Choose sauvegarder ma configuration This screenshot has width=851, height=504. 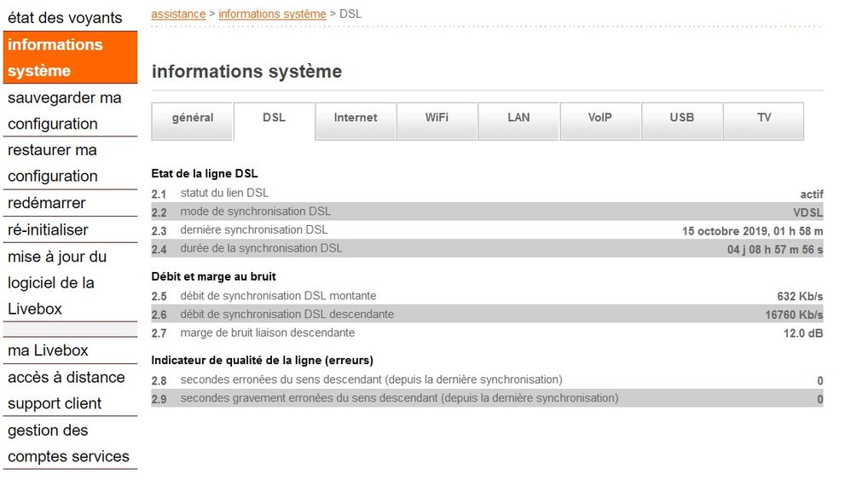tap(64, 111)
